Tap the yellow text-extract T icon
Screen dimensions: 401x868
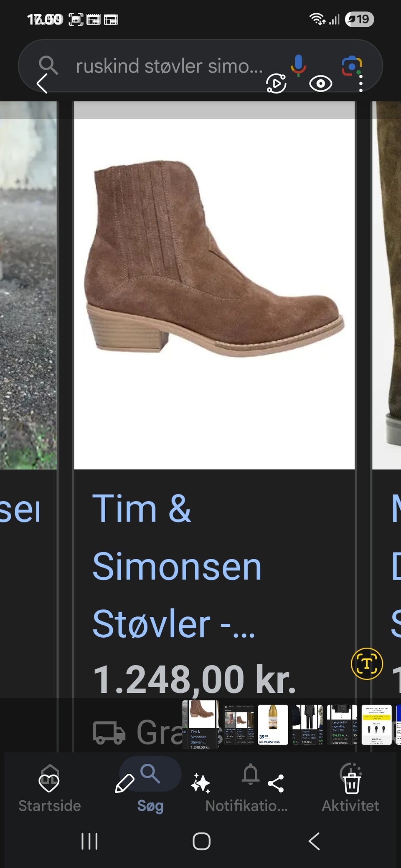[x=367, y=664]
